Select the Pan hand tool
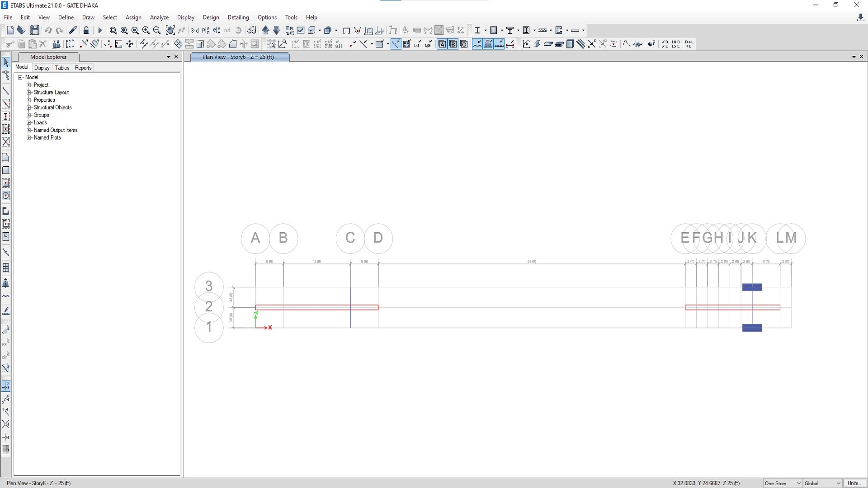This screenshot has height=488, width=868. 170,30
